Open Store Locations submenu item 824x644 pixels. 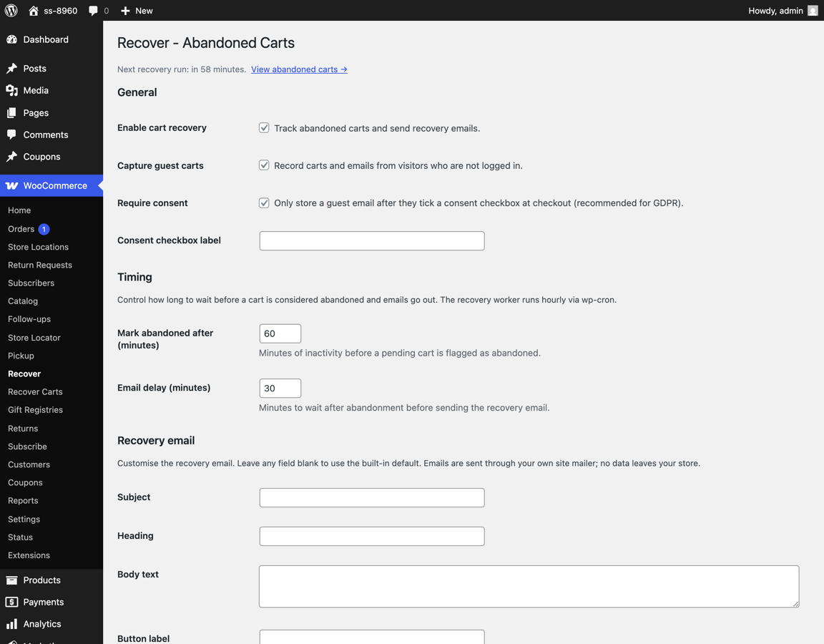(39, 247)
